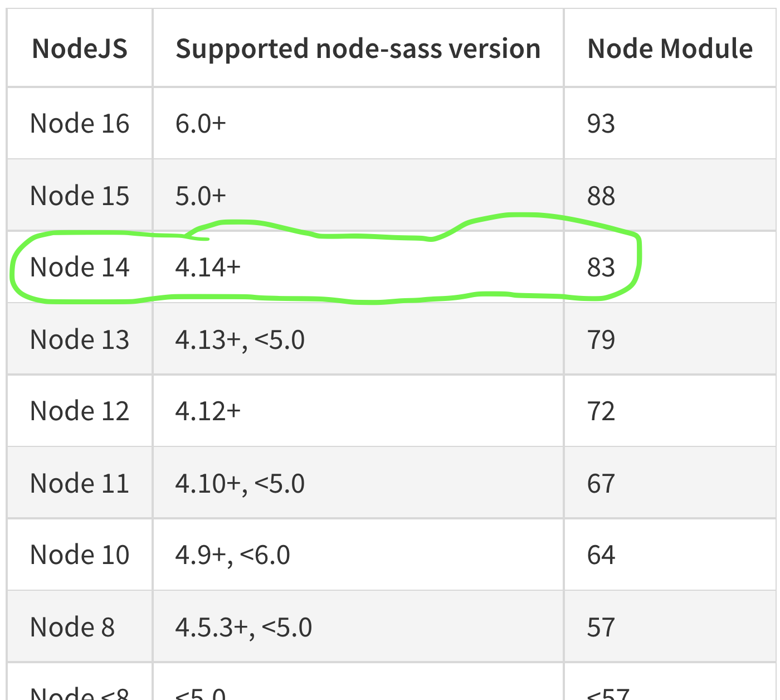Click the NodeJS column header
The image size is (780, 700).
click(x=80, y=48)
